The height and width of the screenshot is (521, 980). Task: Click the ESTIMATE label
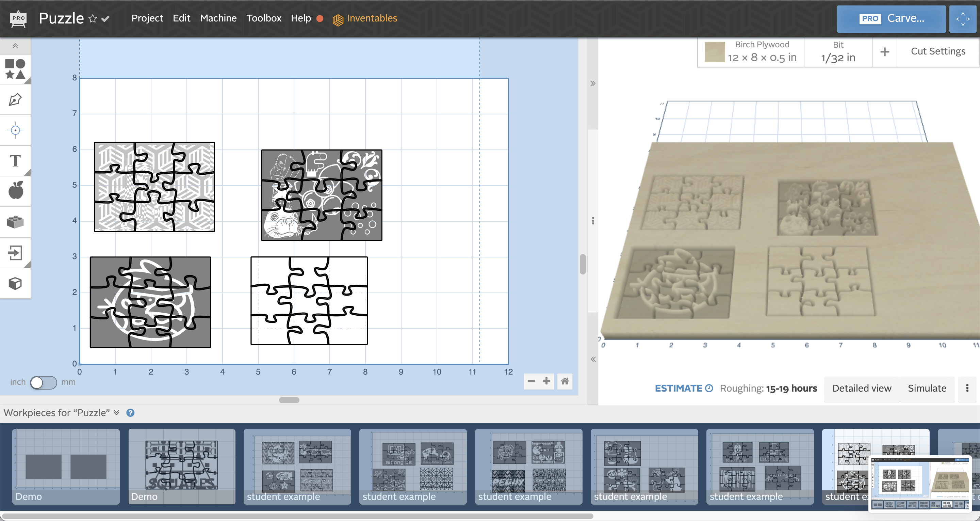678,388
